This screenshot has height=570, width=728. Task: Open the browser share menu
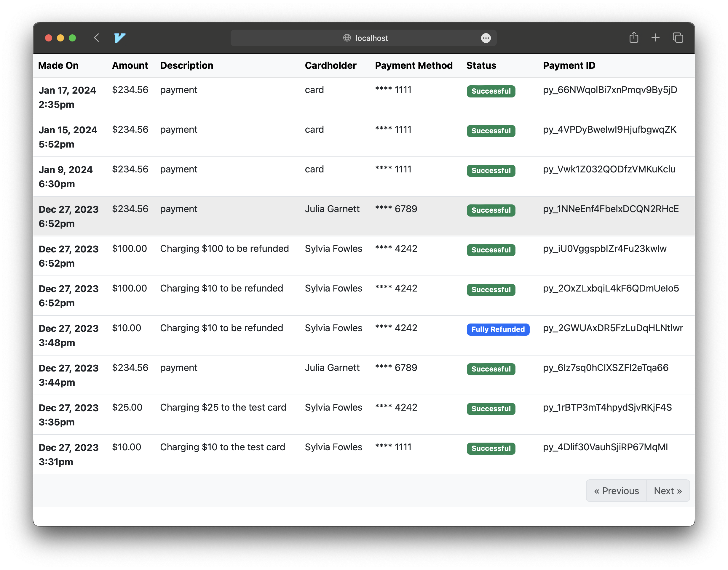[634, 38]
